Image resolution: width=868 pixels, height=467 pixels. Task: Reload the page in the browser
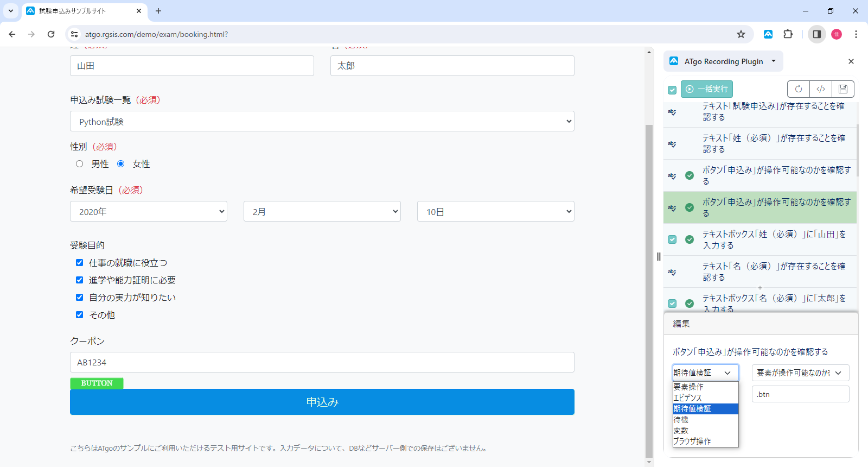[51, 34]
